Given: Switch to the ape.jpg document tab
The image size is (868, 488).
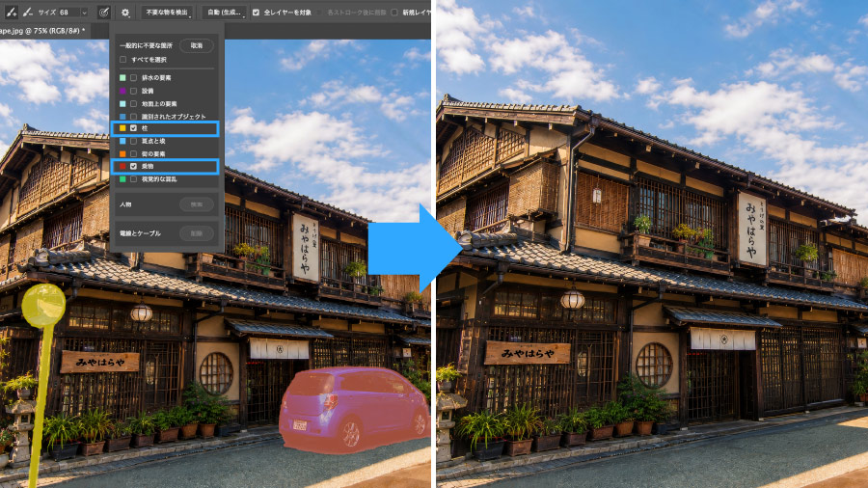Looking at the screenshot, I should [43, 31].
